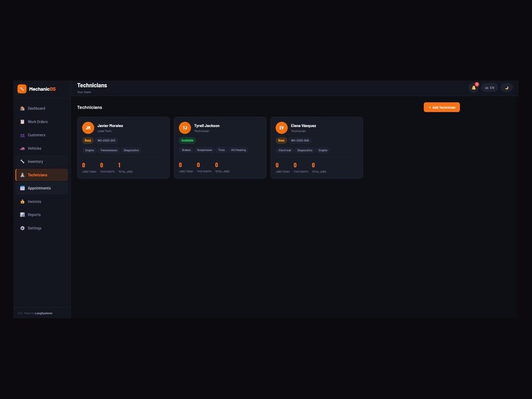Click Elena Vásquez's Diagnostics skill tag
The image size is (532, 399).
[305, 151]
